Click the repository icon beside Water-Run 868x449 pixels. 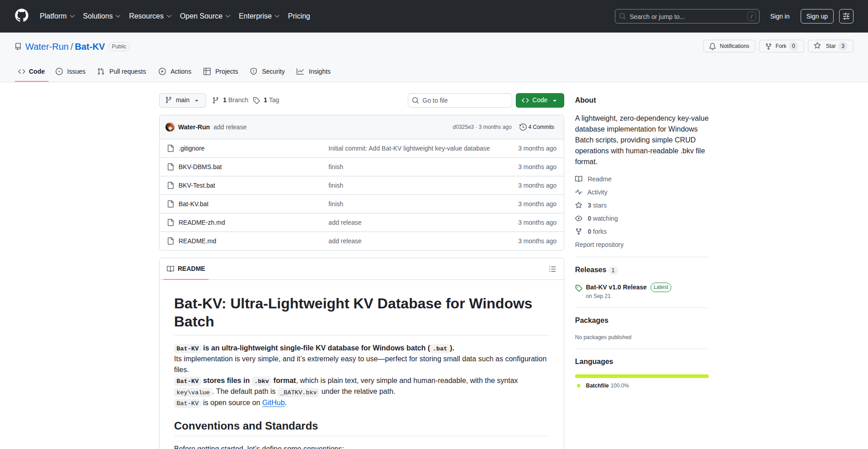tap(18, 47)
